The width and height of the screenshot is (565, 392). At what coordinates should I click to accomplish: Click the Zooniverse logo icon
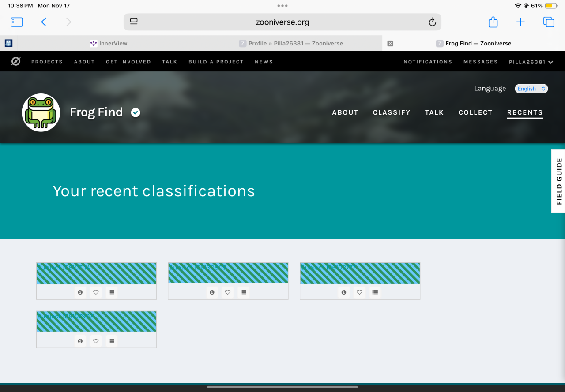pos(15,62)
